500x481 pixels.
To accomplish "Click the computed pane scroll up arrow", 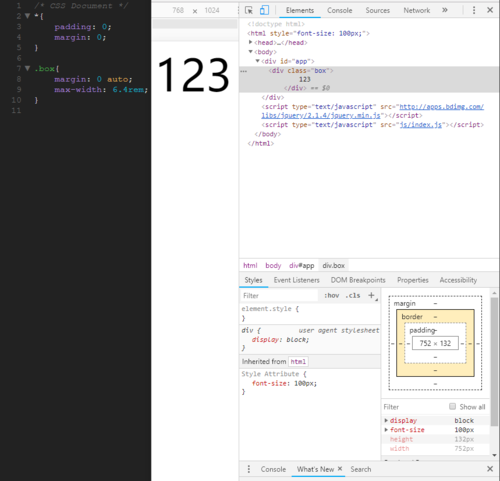I will 494,293.
